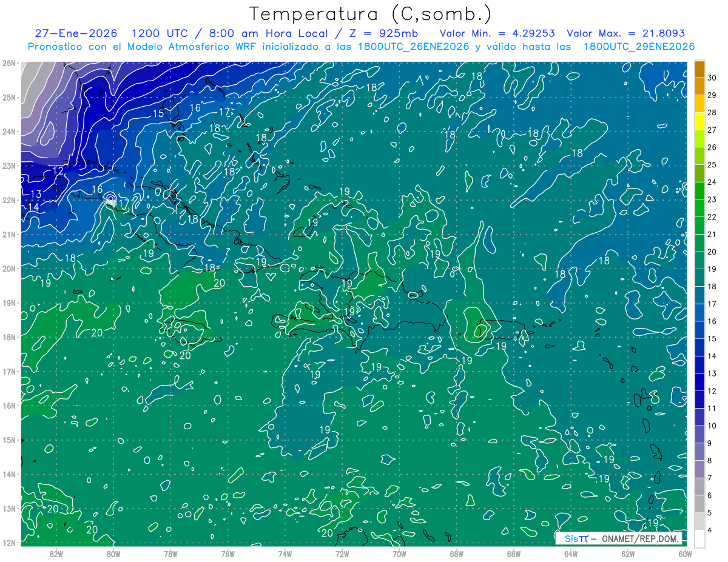Select the date text "27-Ene-2026"
This screenshot has height=562, width=728.
pos(77,33)
